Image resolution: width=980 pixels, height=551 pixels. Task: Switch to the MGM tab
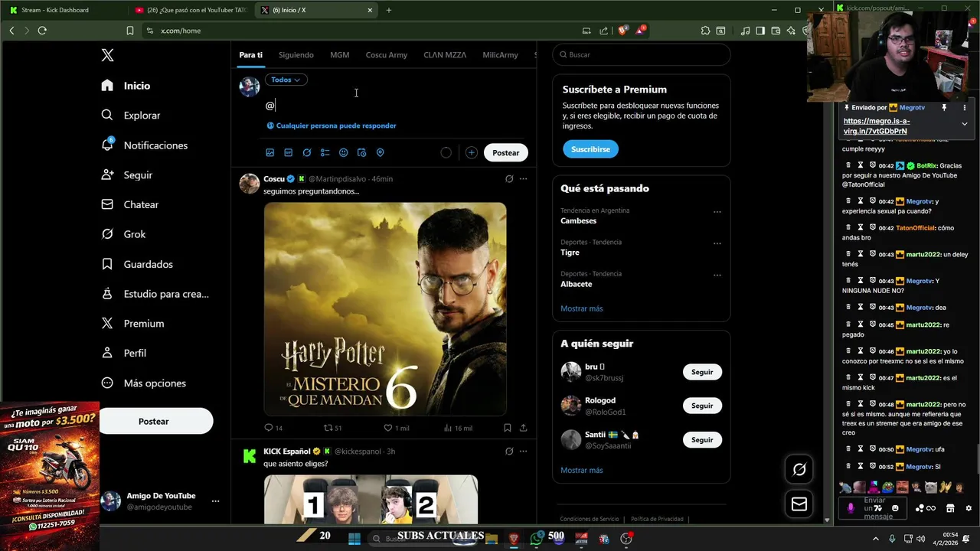340,55
